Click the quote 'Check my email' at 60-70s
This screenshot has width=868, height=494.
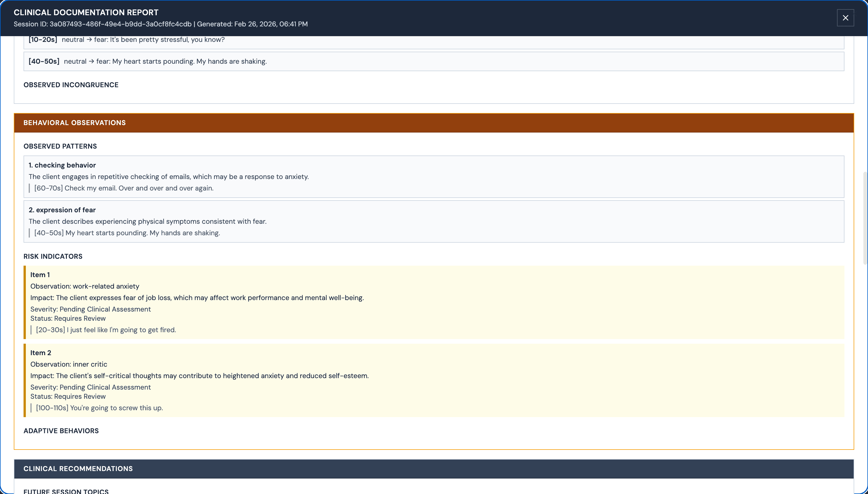(124, 188)
